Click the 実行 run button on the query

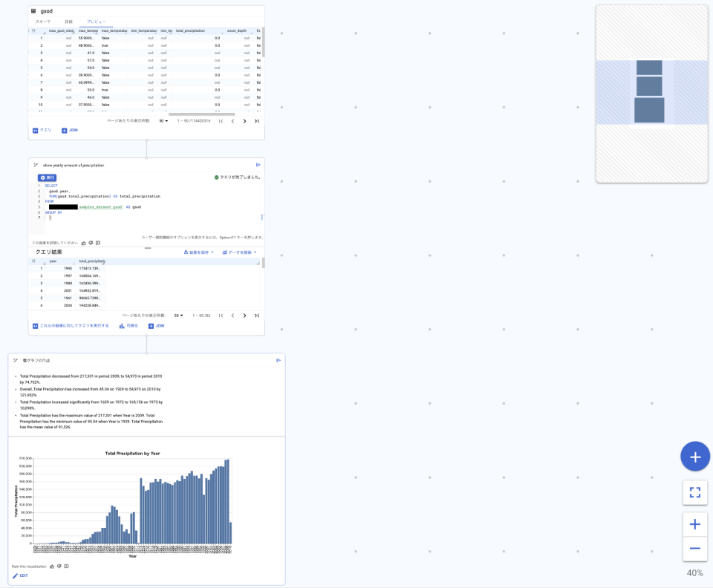pyautogui.click(x=48, y=177)
